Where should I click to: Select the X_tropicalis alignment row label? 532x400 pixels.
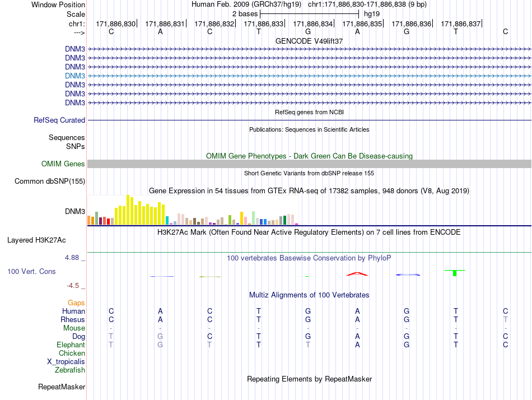66,362
